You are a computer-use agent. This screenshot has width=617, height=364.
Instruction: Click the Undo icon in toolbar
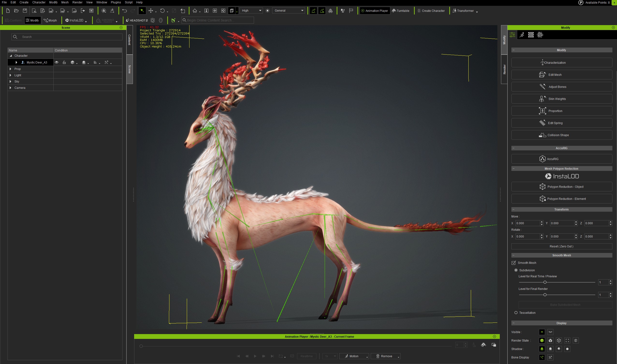coord(124,11)
